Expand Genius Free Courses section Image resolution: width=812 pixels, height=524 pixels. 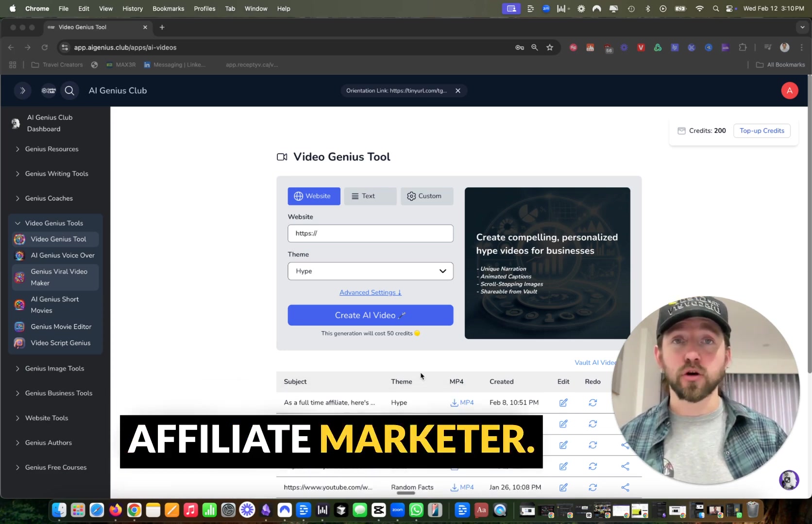[56, 468]
